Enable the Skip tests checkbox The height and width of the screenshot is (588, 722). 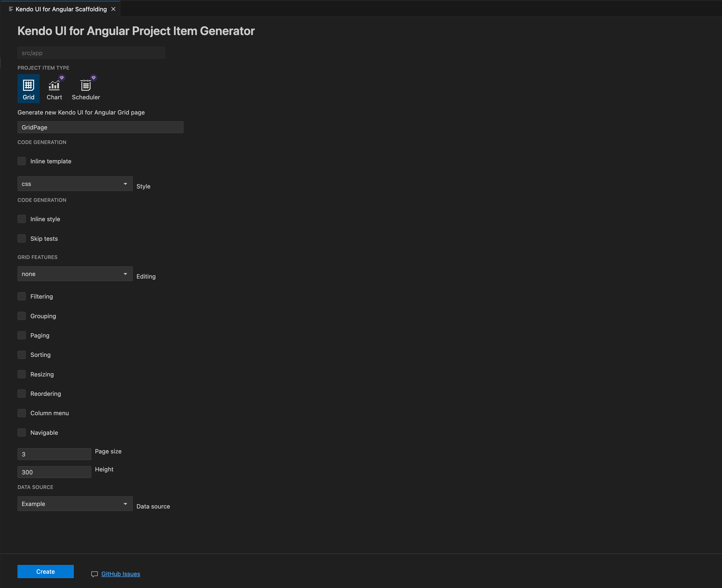point(22,238)
